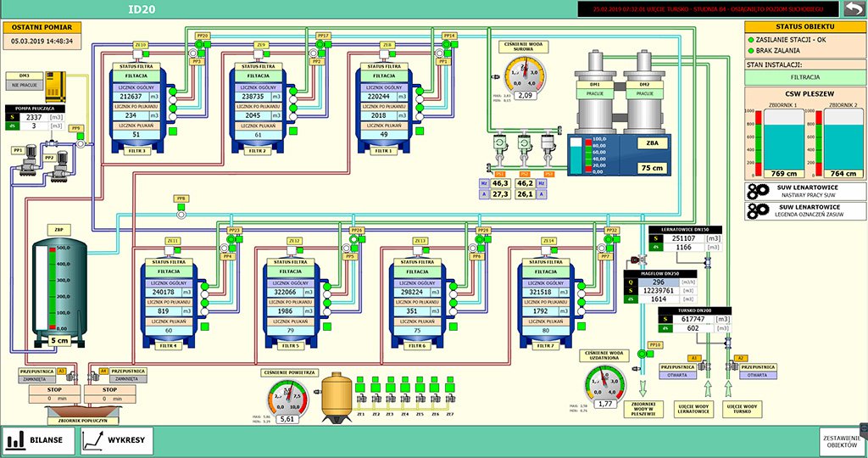The image size is (868, 458).
Task: Click Zasilanie stacji OK status indicator
Action: coord(751,40)
